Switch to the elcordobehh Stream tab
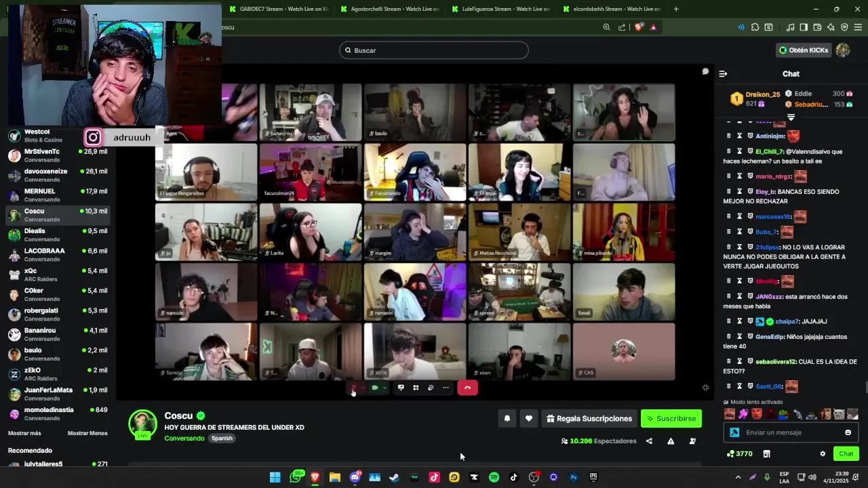 point(612,9)
